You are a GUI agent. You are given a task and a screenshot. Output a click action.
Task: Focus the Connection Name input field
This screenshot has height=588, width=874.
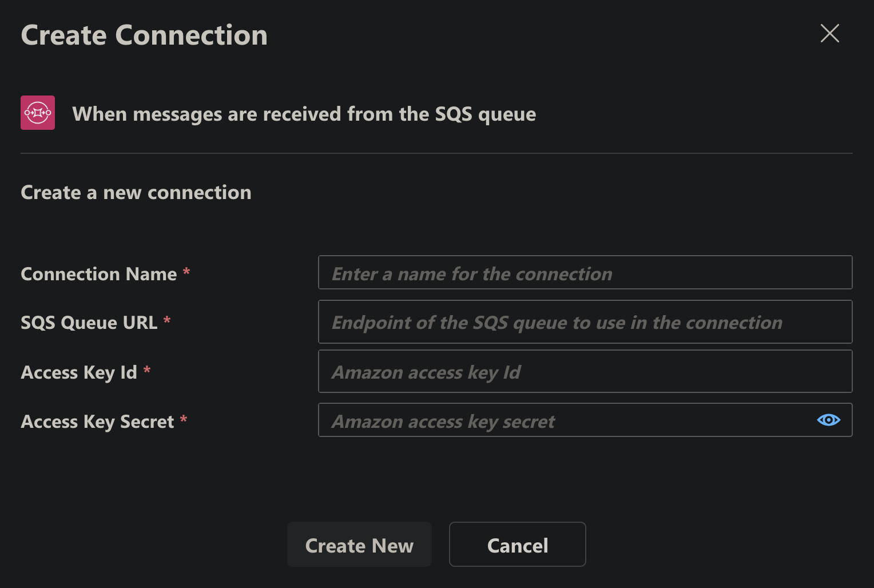pos(585,273)
